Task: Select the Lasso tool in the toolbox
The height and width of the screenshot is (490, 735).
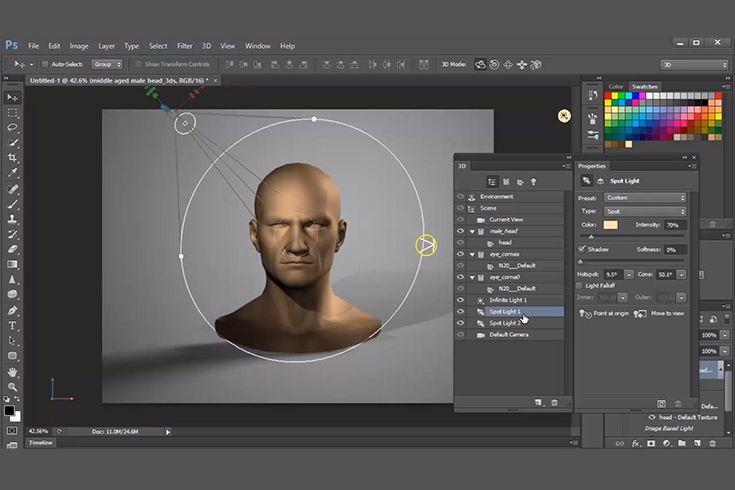Action: [x=13, y=128]
